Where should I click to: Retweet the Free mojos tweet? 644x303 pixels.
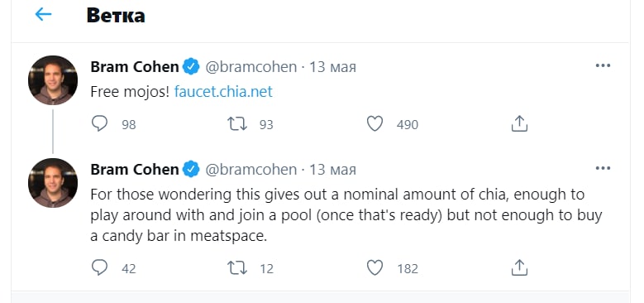(x=237, y=123)
